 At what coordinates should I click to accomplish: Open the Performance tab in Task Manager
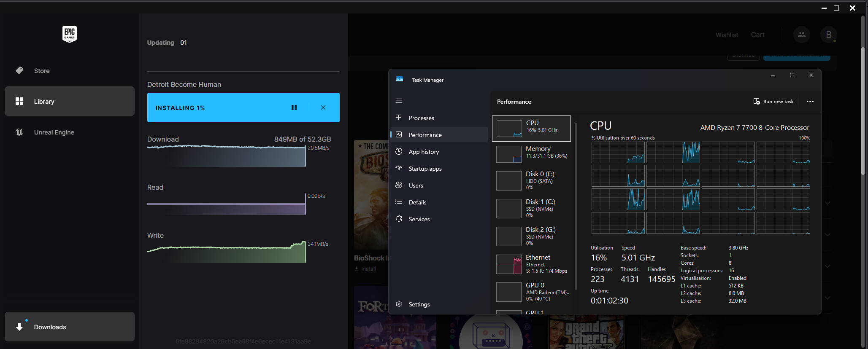(x=439, y=134)
